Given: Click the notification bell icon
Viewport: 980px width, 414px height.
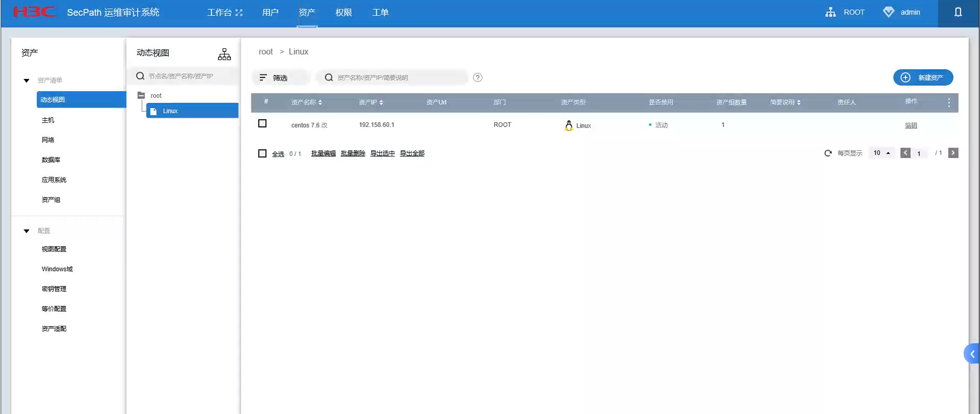Looking at the screenshot, I should coord(958,12).
